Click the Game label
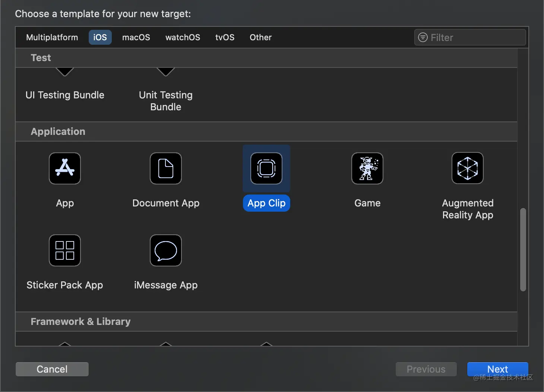The image size is (544, 392). click(x=367, y=203)
